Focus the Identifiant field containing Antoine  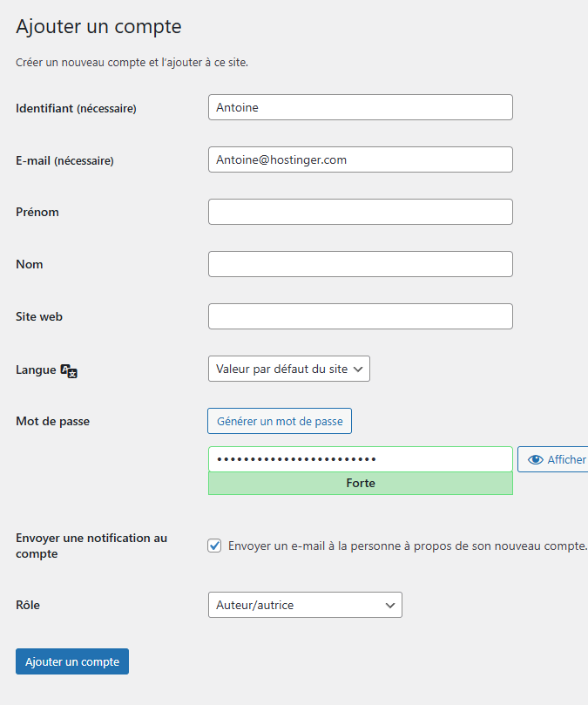point(360,107)
